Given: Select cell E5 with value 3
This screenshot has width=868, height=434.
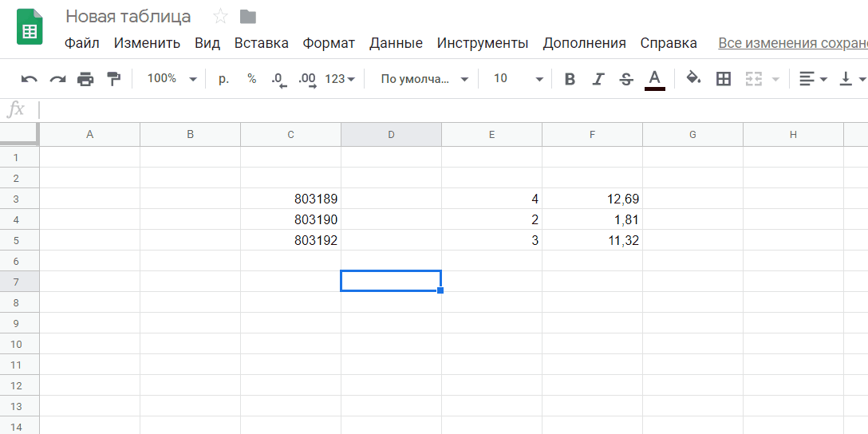Looking at the screenshot, I should pos(491,240).
